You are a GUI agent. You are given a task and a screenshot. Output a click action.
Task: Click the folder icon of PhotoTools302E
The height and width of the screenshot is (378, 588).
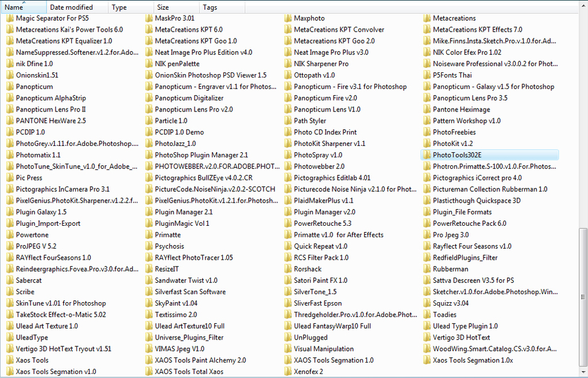click(x=427, y=155)
